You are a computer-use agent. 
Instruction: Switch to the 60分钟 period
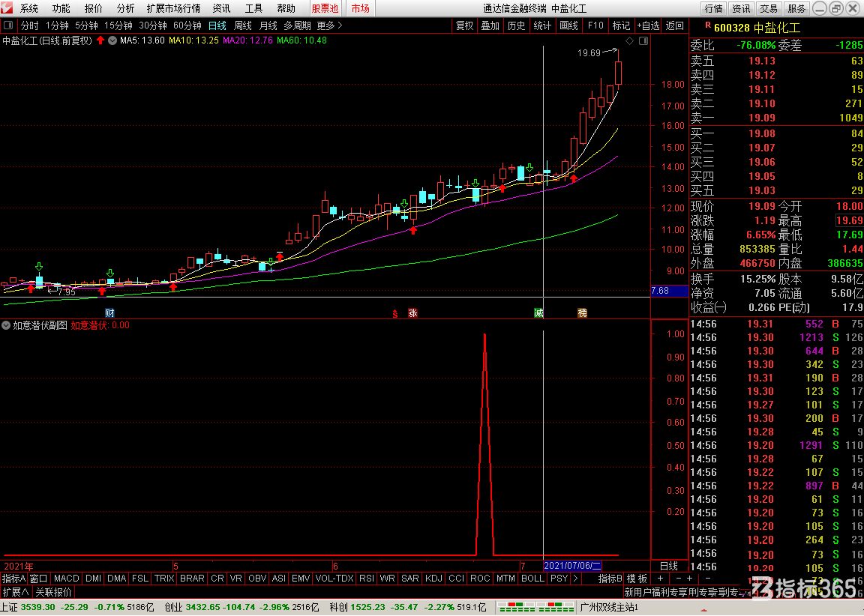tap(187, 26)
